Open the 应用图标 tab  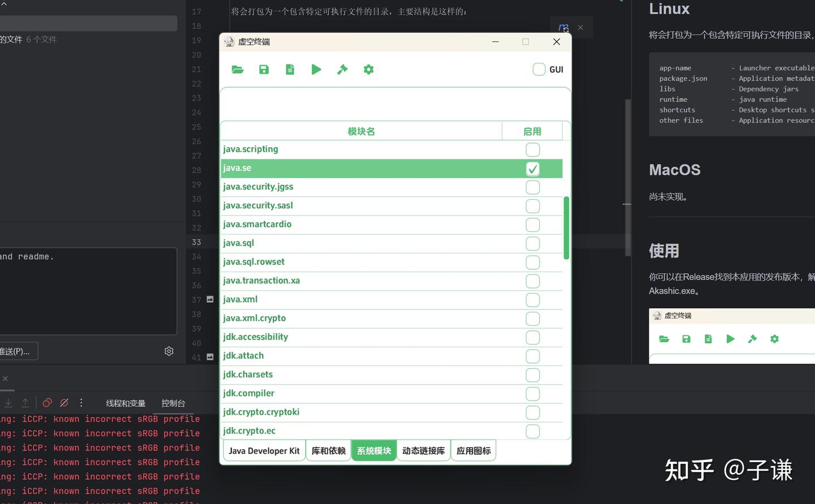coord(474,451)
